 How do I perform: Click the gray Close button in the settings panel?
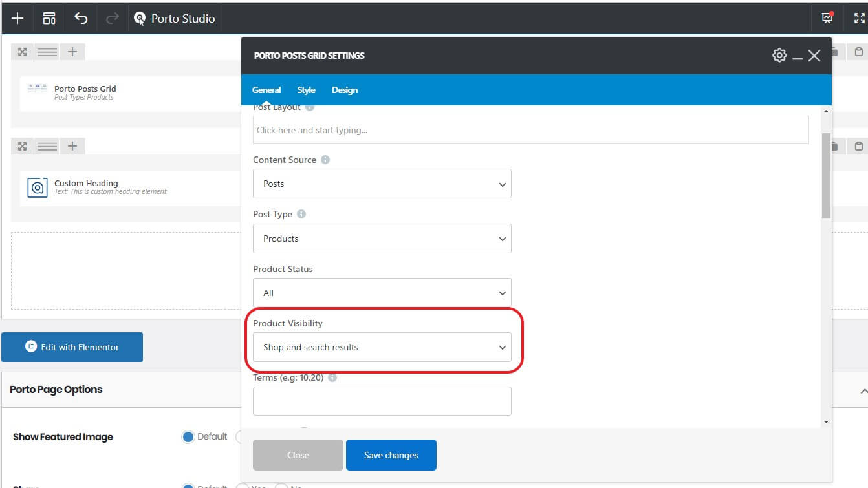coord(298,455)
